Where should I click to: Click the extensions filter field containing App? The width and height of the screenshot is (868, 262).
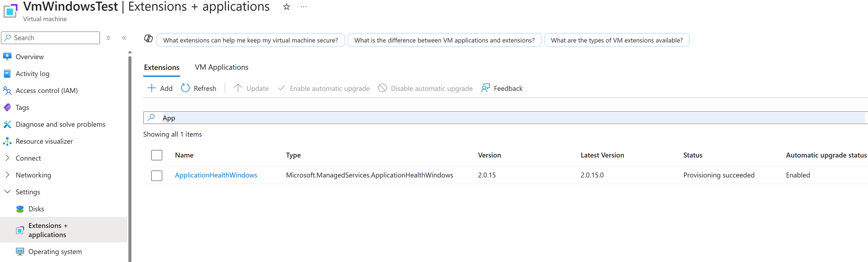[x=504, y=118]
